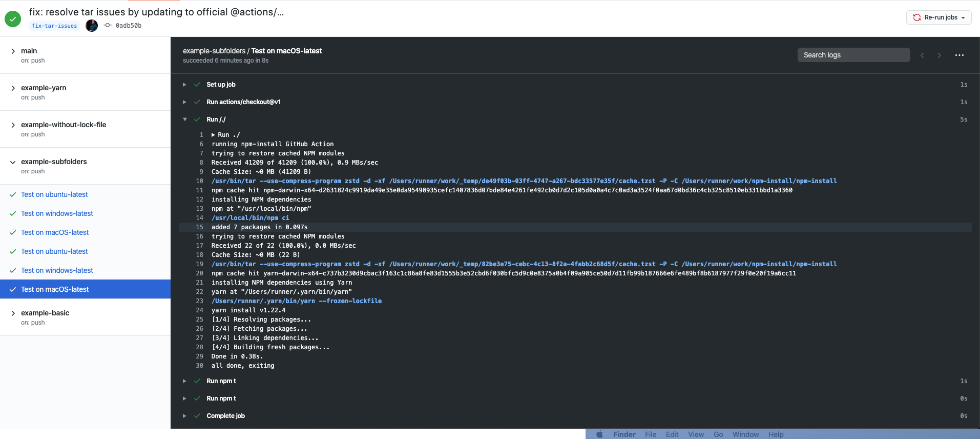Click the Search logs input field
Screen dimensions: 980x439
click(853, 55)
